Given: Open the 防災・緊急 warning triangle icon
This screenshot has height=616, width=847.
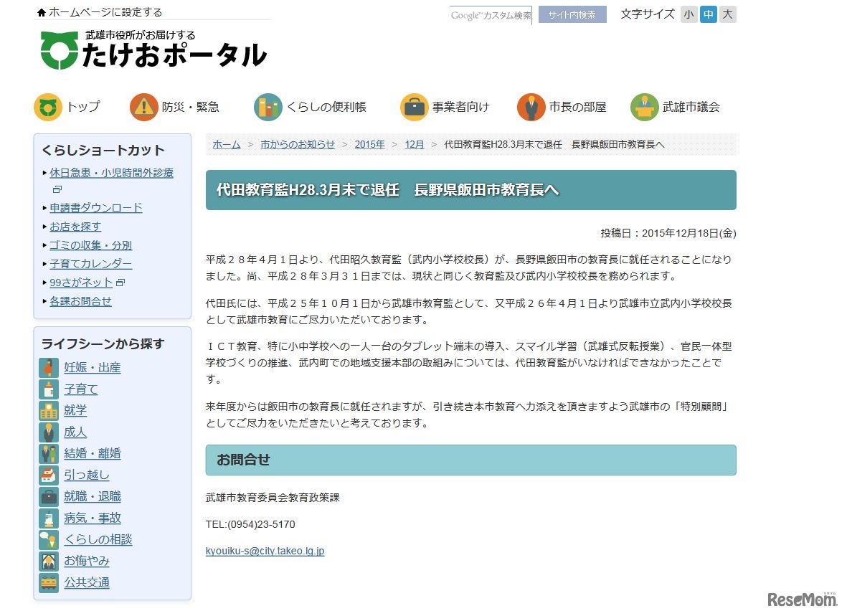Looking at the screenshot, I should [x=145, y=106].
